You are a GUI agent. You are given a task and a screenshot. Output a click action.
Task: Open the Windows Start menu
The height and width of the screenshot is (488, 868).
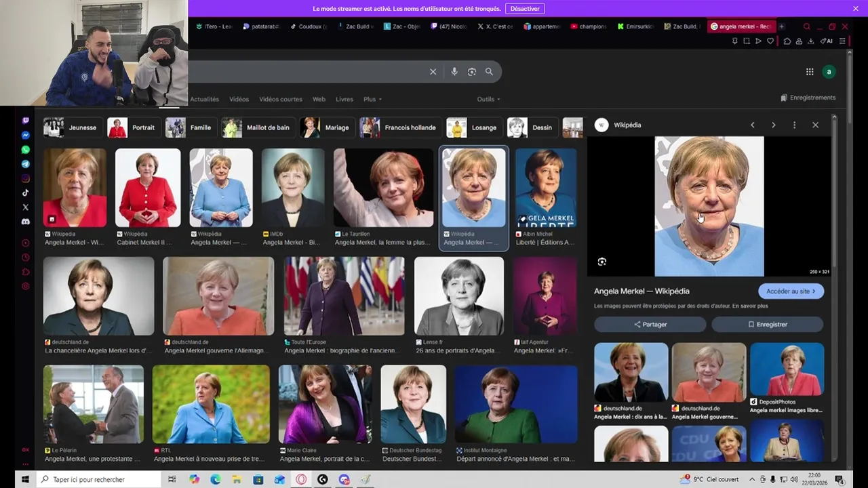[25, 479]
